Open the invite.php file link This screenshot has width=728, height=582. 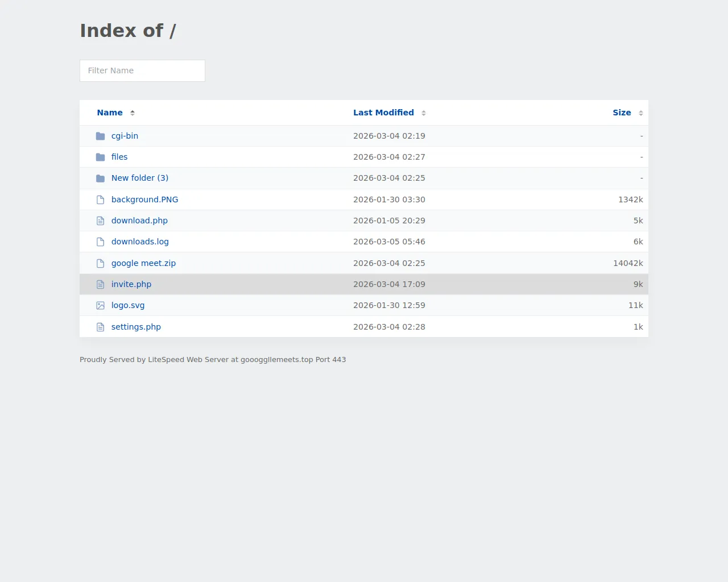[x=131, y=284]
